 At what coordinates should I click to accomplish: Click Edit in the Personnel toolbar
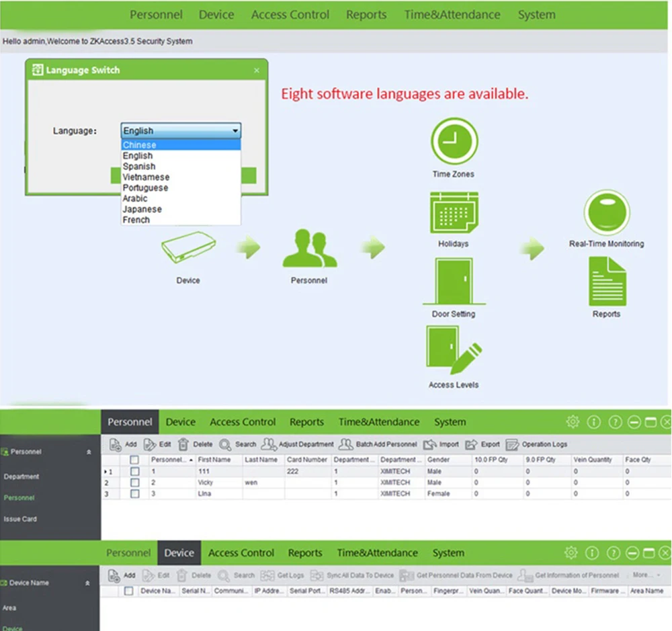click(157, 445)
